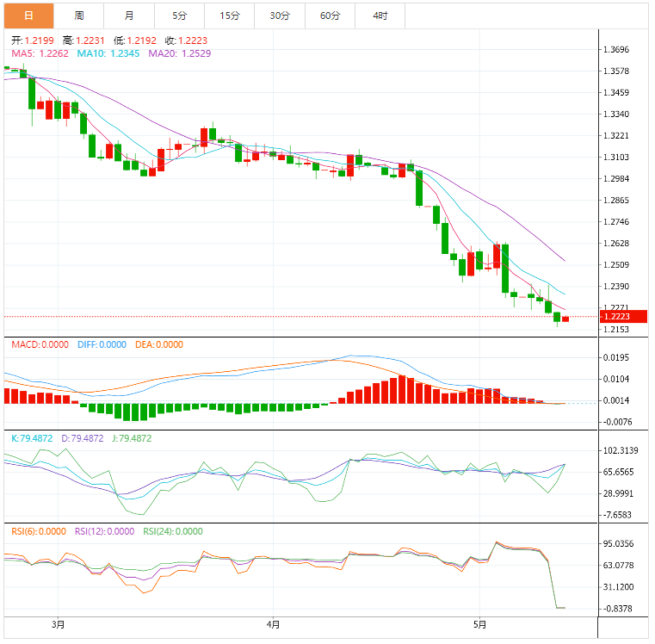
Task: Click the 0.0195 MACD axis label
Action: point(616,357)
